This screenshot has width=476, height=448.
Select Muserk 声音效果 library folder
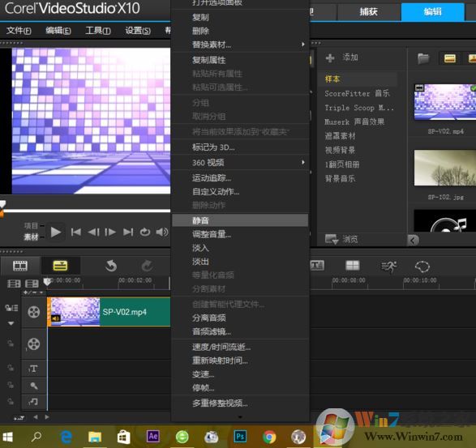[354, 122]
